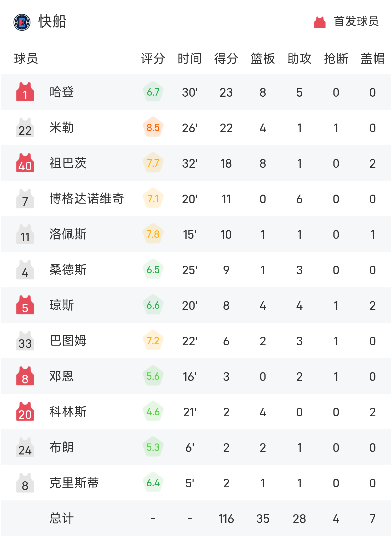Select the 总计 totals row label
The image size is (392, 537).
(62, 518)
